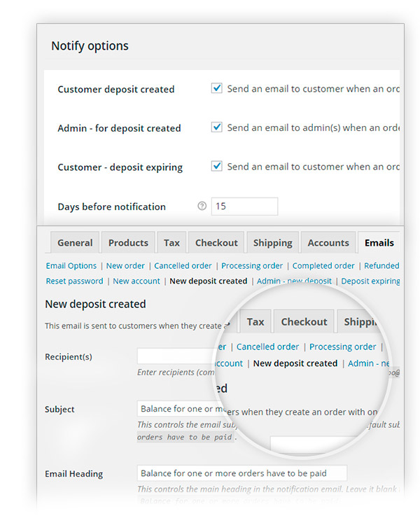420x516 pixels.
Task: Disable the Customer - deposit expiring checkbox
Action: pos(216,166)
